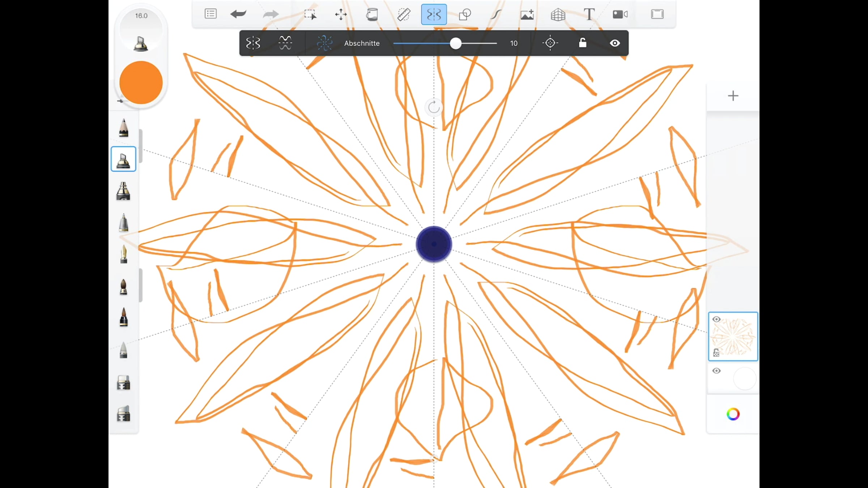Recenter the symmetry with the crosshair icon

[x=550, y=43]
